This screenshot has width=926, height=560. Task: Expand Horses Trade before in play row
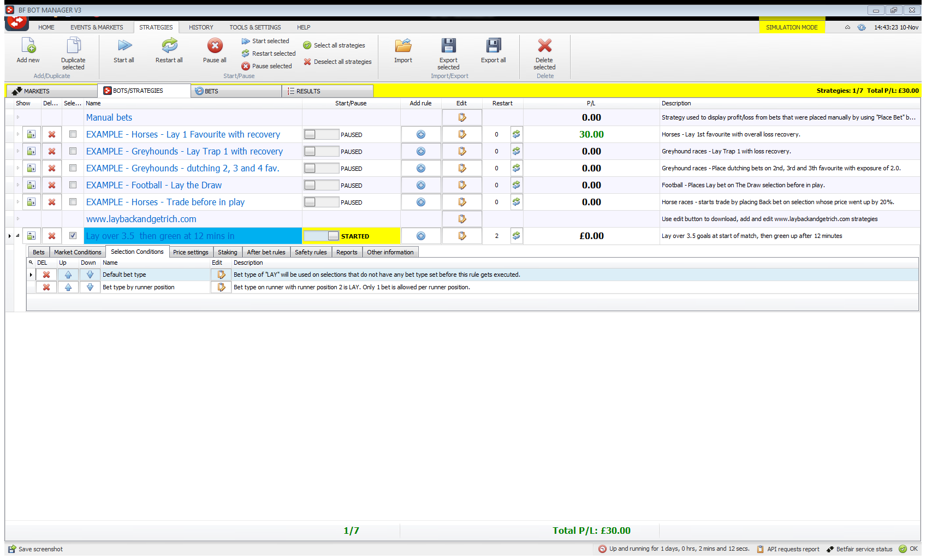coord(17,202)
